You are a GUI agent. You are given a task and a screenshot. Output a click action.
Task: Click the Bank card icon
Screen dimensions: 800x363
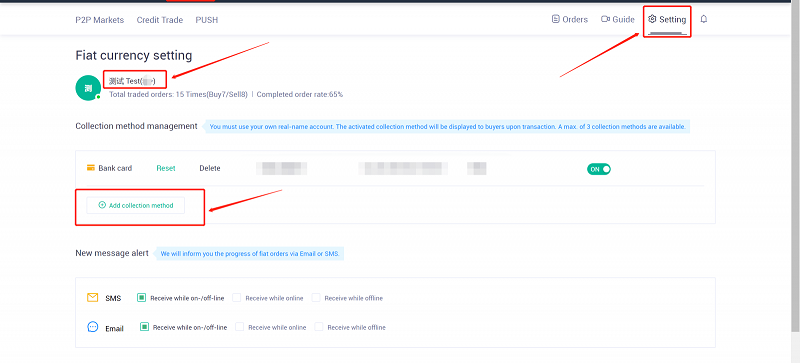91,168
